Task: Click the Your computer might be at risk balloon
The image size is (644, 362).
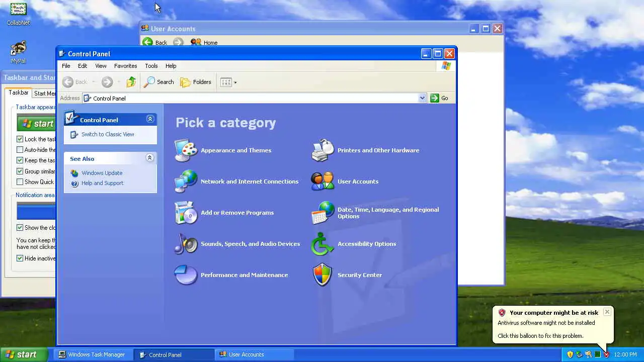Action: [x=553, y=324]
